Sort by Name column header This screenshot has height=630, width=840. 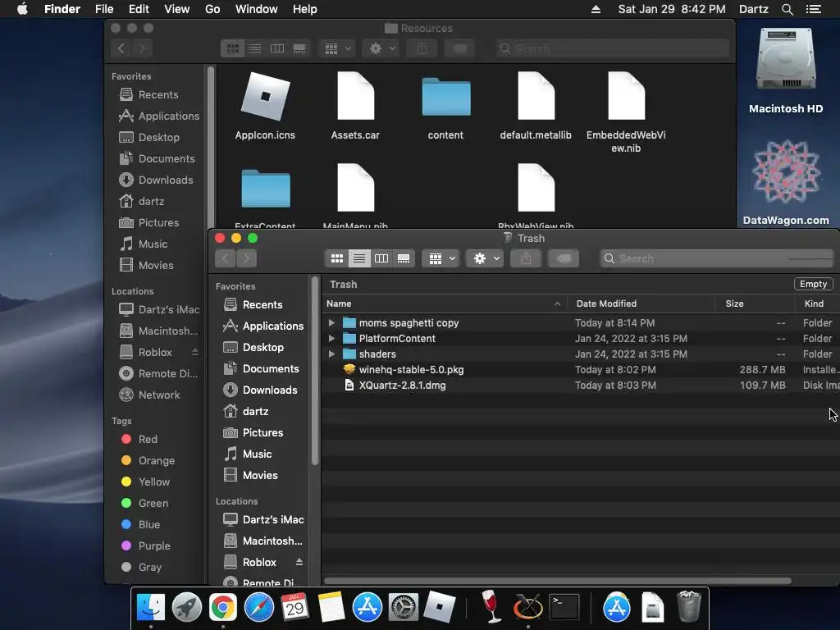[444, 304]
